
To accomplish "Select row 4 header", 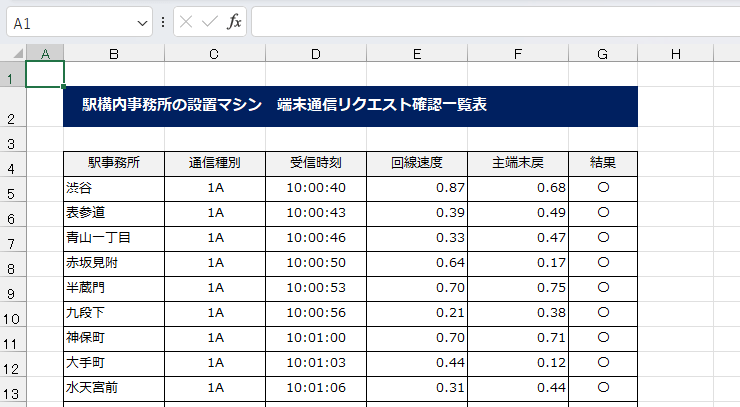I will [x=13, y=164].
